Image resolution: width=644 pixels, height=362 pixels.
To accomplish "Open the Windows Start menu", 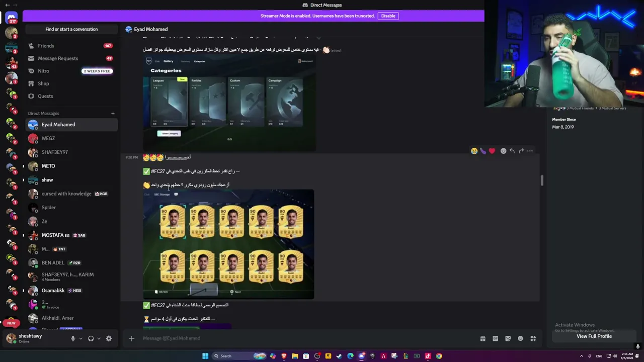I will (x=205, y=356).
